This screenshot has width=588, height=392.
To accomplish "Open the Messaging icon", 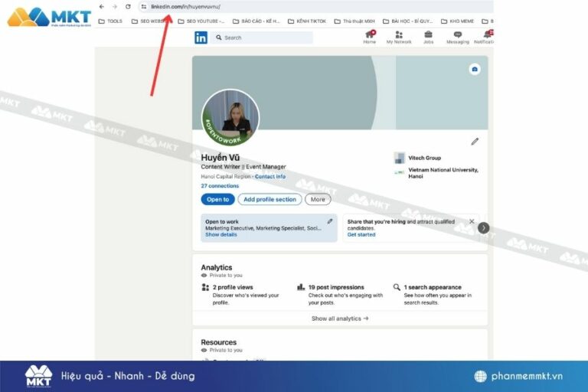I will coord(458,38).
